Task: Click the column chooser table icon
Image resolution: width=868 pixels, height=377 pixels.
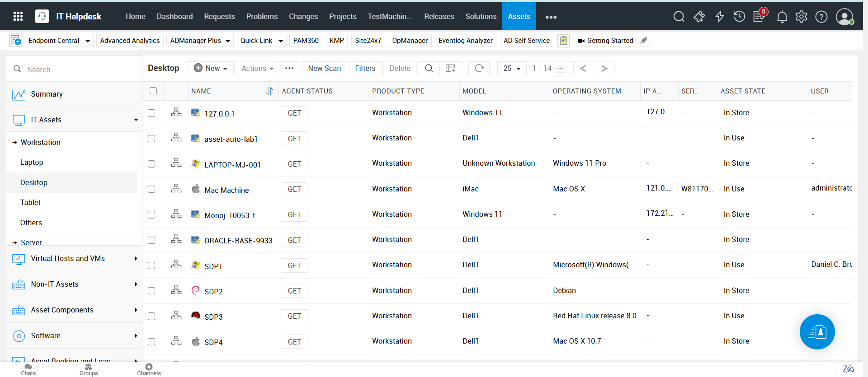Action: pyautogui.click(x=450, y=68)
